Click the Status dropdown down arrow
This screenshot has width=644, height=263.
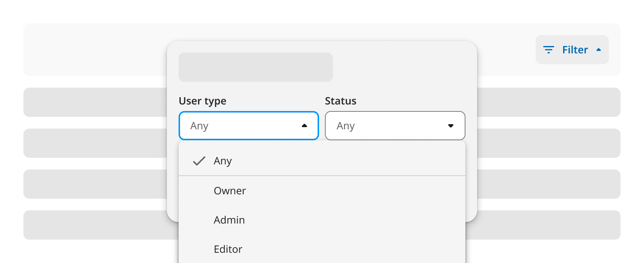pos(451,126)
